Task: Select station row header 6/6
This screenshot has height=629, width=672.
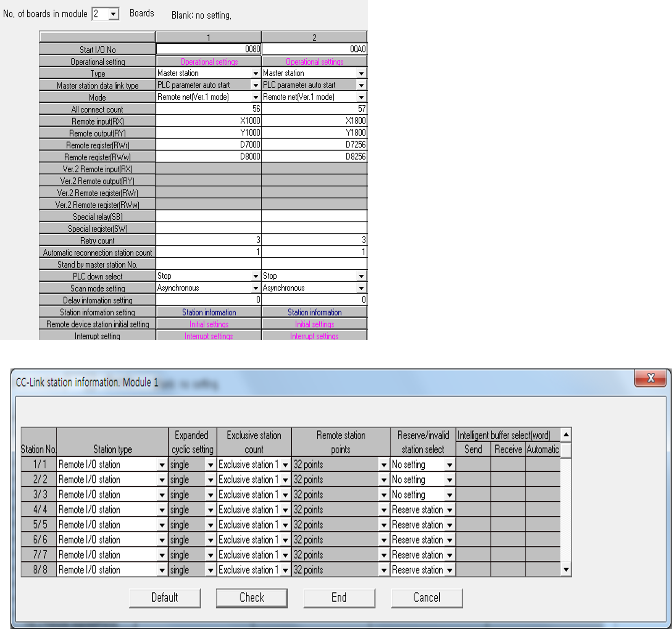Action: [x=39, y=540]
